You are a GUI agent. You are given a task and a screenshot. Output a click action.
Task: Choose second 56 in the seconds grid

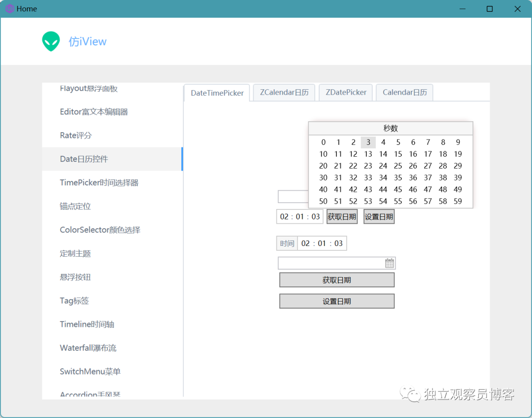(x=413, y=202)
